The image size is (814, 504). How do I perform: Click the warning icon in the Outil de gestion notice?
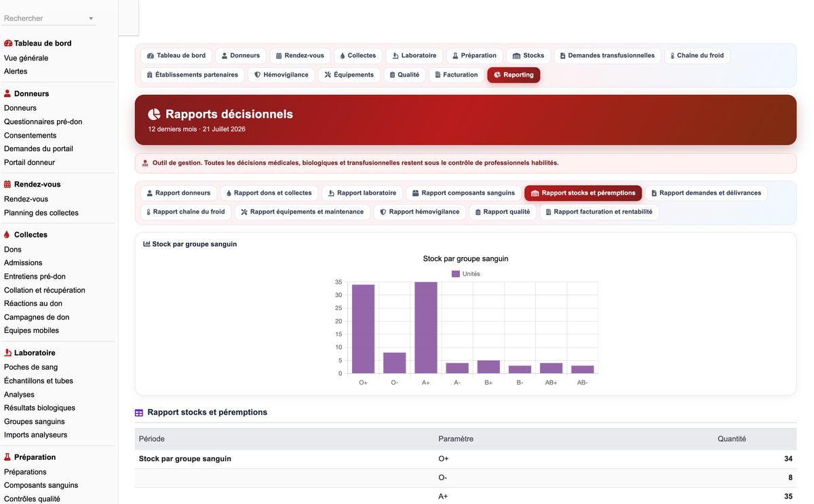pos(145,163)
